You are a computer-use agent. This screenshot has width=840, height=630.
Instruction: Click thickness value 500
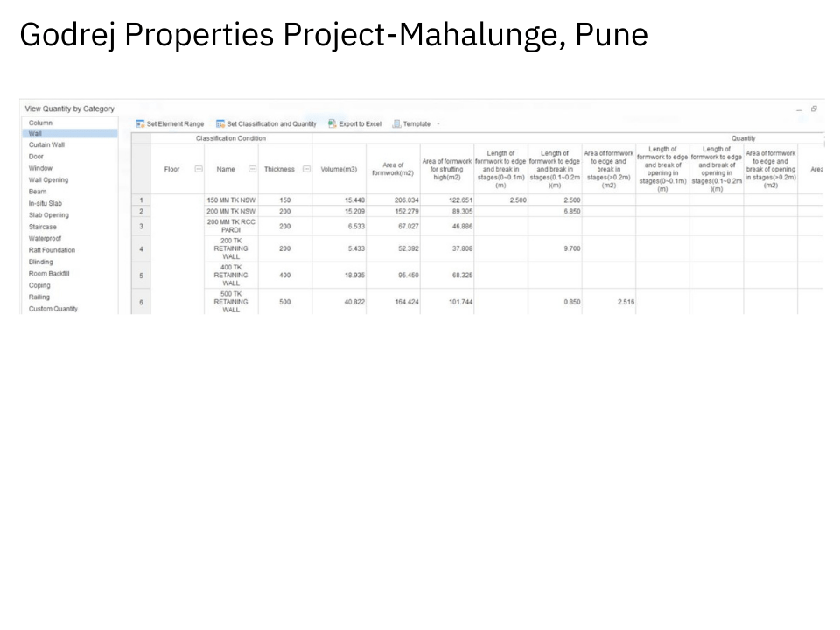pyautogui.click(x=285, y=302)
